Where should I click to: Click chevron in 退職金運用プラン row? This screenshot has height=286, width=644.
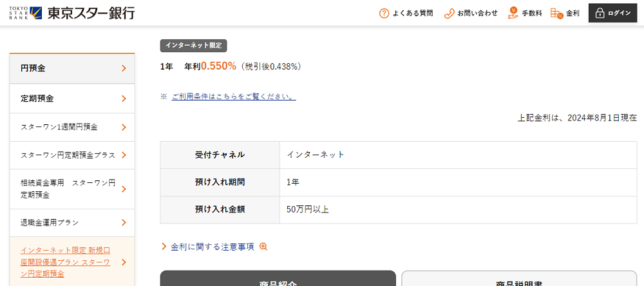124,223
